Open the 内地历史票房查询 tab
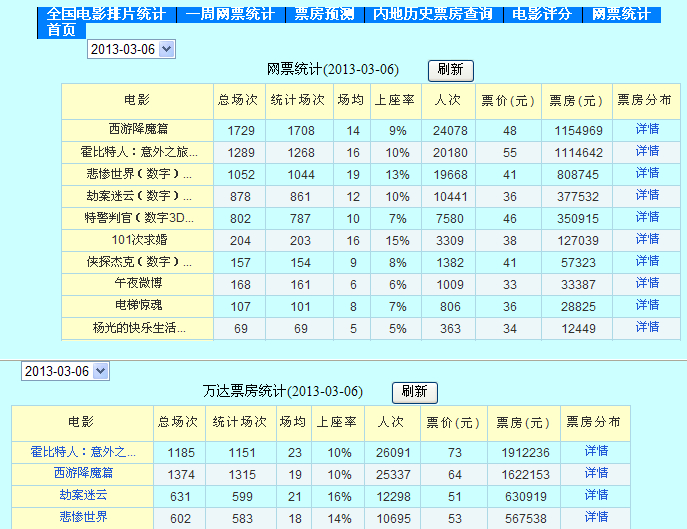Viewport: 687px width, 529px height. (433, 14)
